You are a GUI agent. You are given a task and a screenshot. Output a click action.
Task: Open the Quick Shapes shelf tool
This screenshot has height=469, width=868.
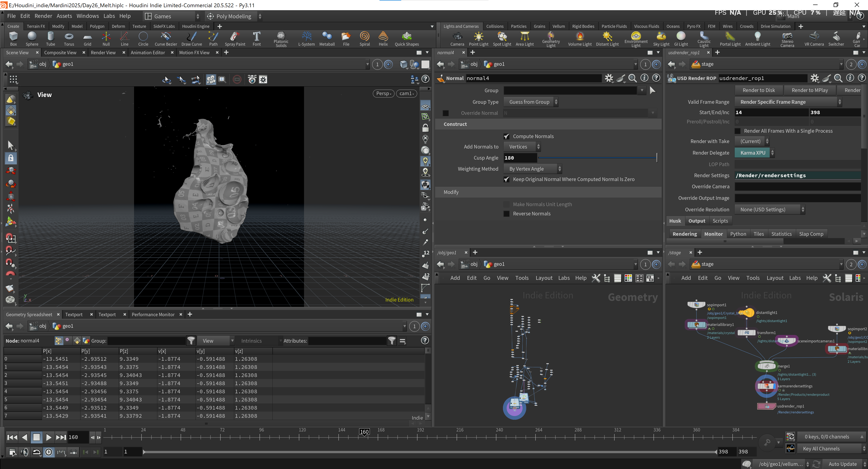coord(407,39)
